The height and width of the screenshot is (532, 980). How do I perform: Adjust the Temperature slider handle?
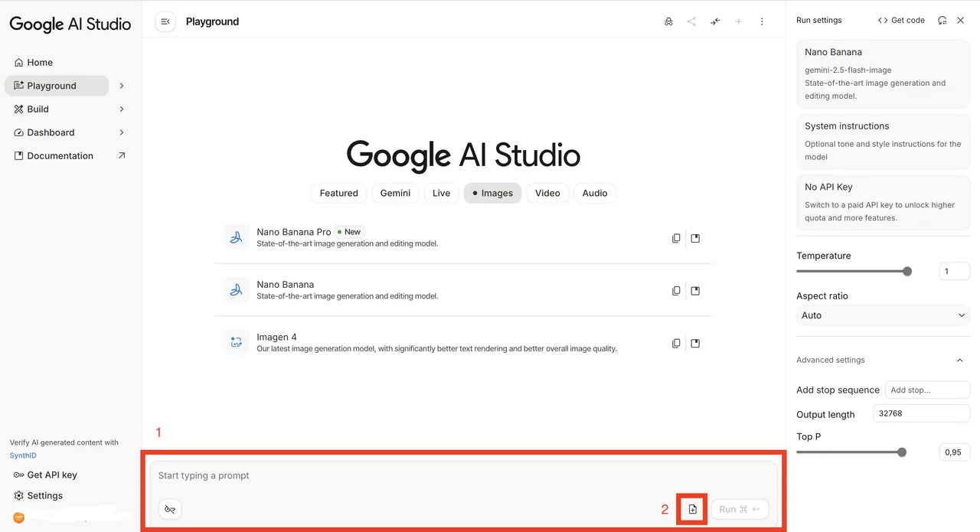(907, 271)
